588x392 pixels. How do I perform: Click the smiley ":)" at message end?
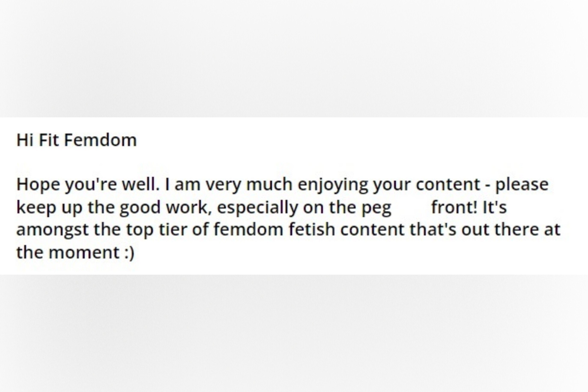129,252
